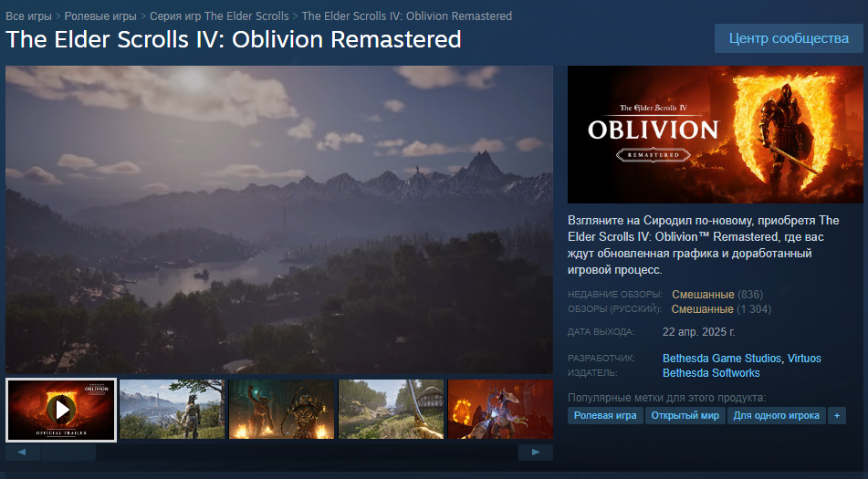This screenshot has height=479, width=868.
Task: Play the official trailer thumbnail
Action: pyautogui.click(x=61, y=410)
